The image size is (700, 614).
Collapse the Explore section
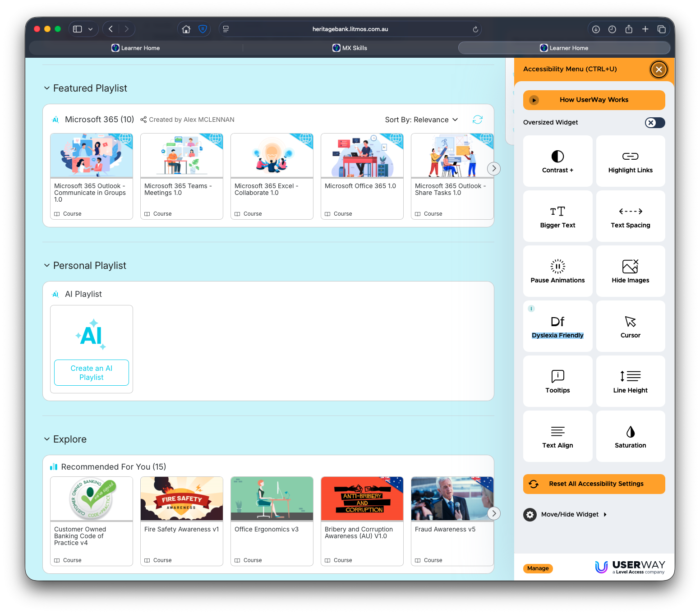click(46, 439)
